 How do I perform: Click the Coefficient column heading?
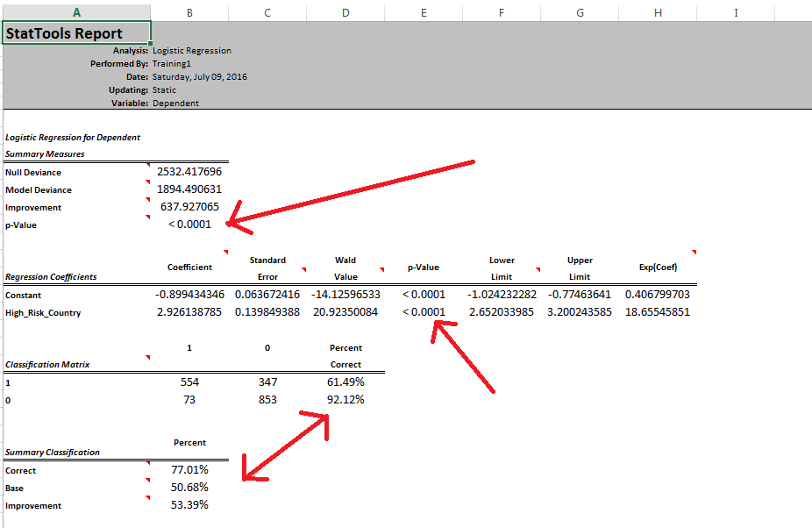coord(189,268)
